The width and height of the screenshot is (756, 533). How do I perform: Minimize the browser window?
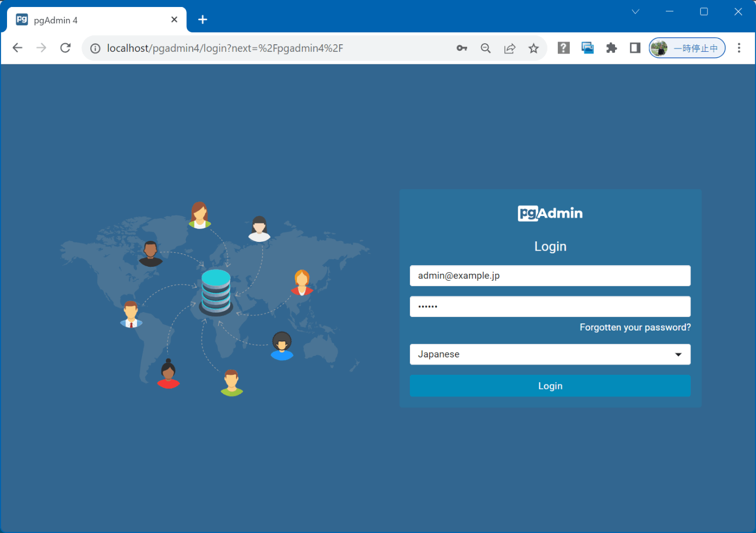pyautogui.click(x=670, y=11)
